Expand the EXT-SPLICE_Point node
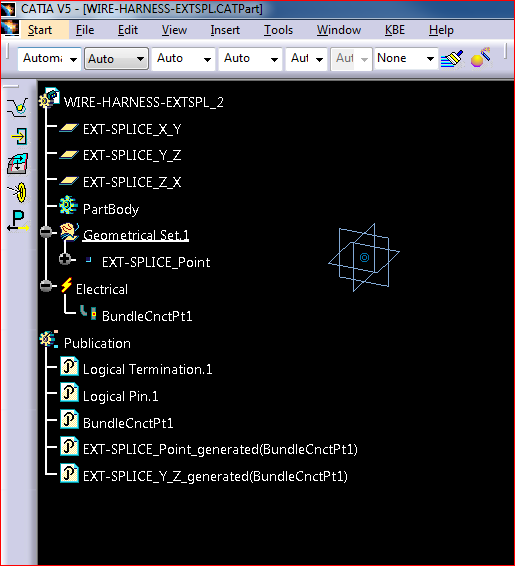Viewport: 515px width, 566px height. 65,259
